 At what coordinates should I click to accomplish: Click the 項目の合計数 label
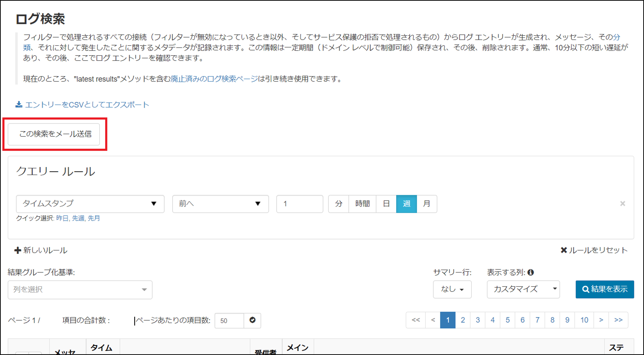click(86, 320)
